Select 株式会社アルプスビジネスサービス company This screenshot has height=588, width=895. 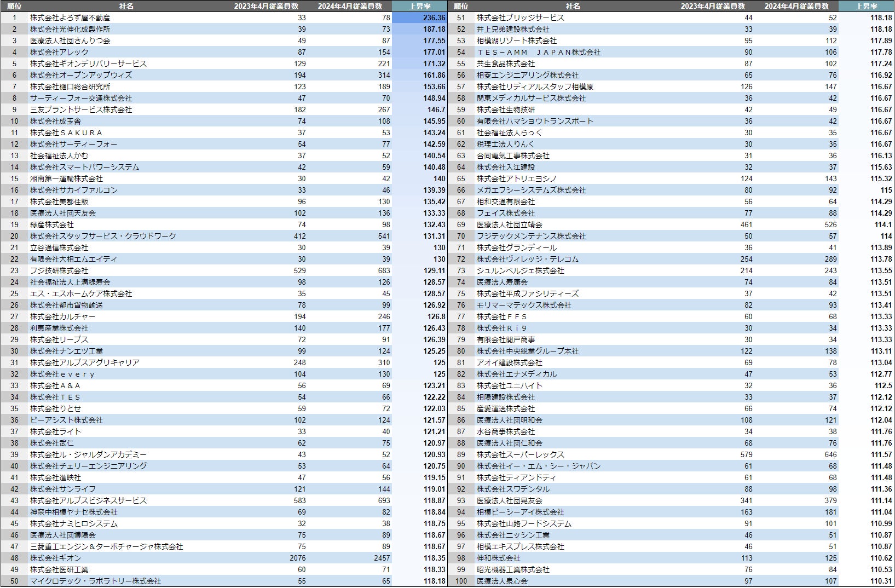[88, 500]
